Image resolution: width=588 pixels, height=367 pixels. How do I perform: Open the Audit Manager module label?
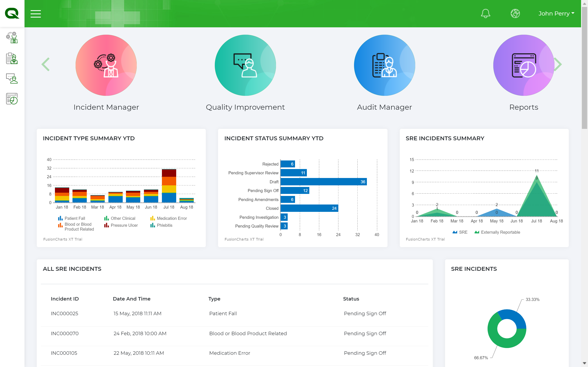tap(384, 107)
